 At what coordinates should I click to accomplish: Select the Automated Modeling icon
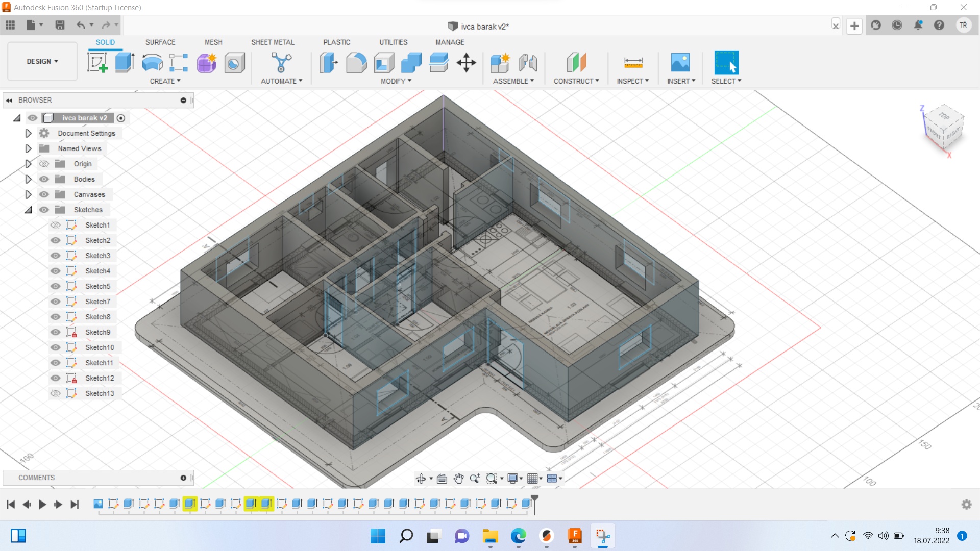pos(281,63)
